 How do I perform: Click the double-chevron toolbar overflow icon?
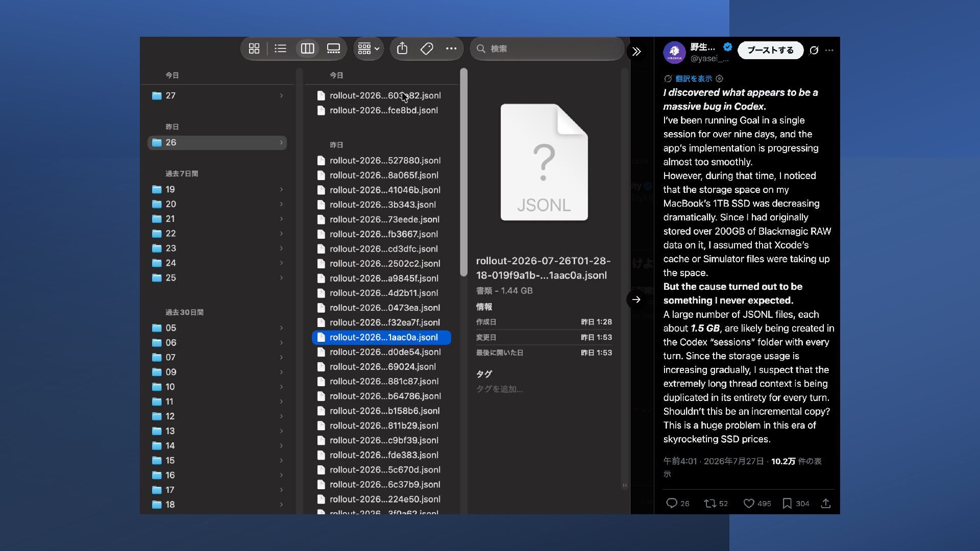click(x=636, y=52)
